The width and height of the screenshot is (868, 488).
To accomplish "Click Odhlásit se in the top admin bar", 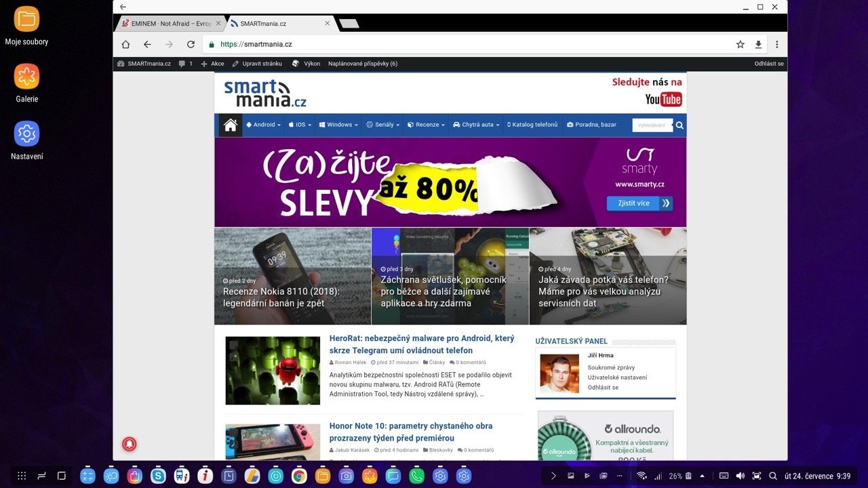I will tap(769, 64).
